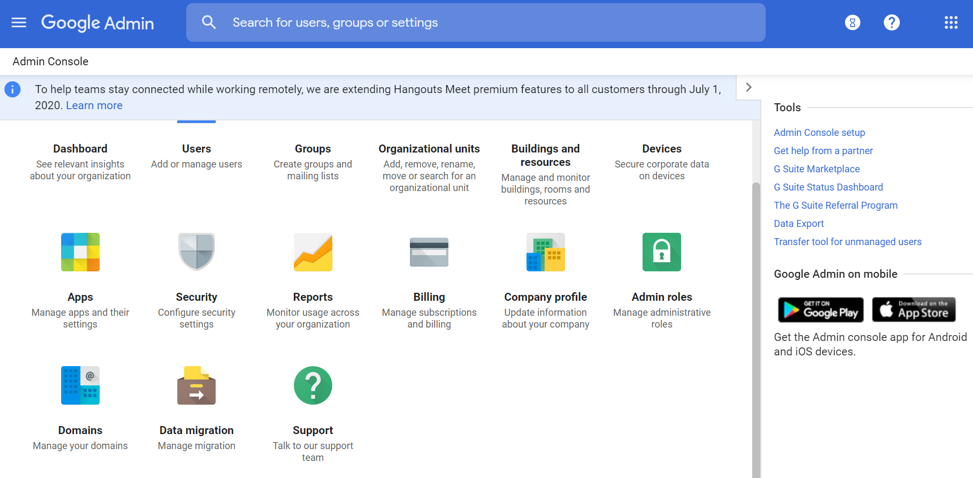The width and height of the screenshot is (973, 478).
Task: Click the Apps title text
Action: (x=80, y=297)
